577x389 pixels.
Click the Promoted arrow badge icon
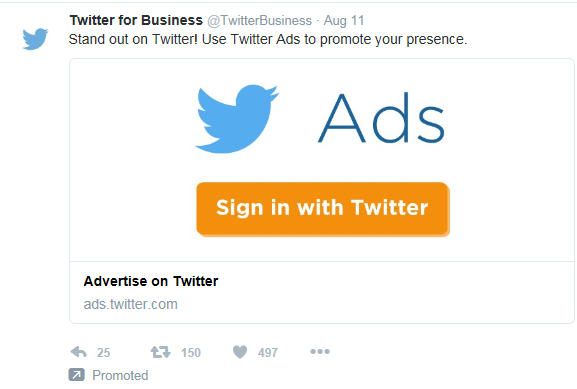click(x=77, y=375)
